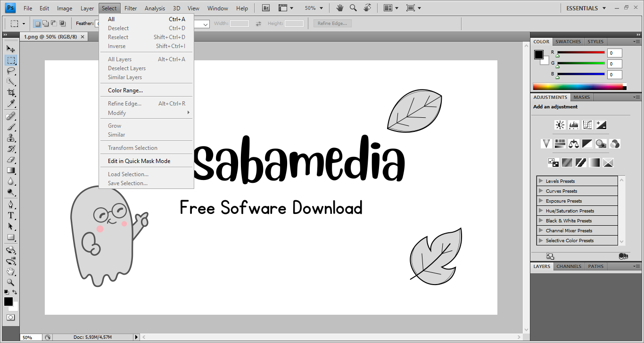Select the Crop tool in toolbox
The height and width of the screenshot is (343, 644).
pyautogui.click(x=11, y=92)
